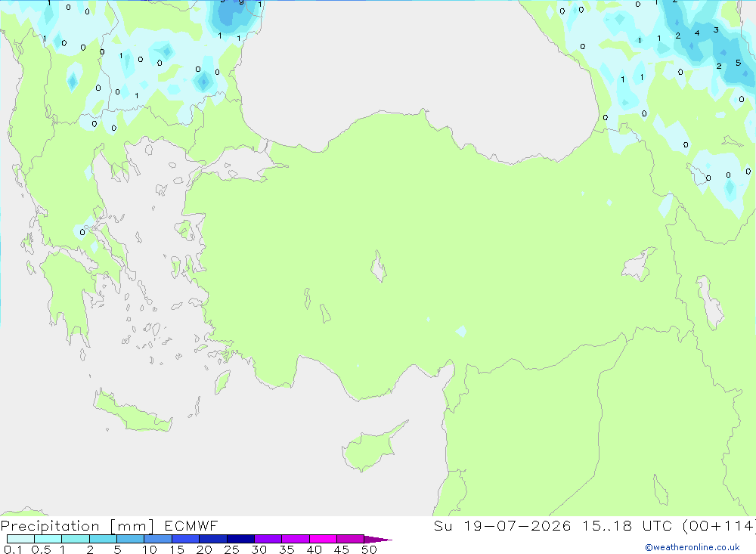Select the 0.1–0.5 mm palest legend swatch
Screen dimensions: 756x554
[20, 539]
